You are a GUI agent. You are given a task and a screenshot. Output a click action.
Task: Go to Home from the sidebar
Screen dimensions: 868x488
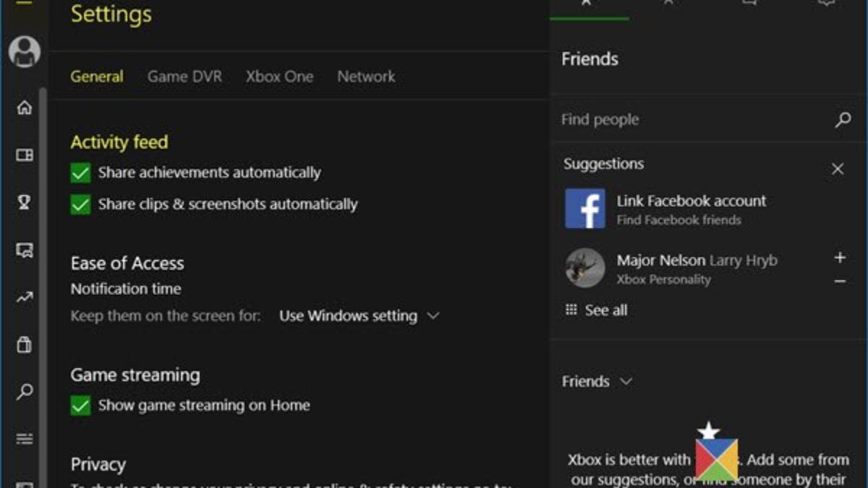(24, 107)
